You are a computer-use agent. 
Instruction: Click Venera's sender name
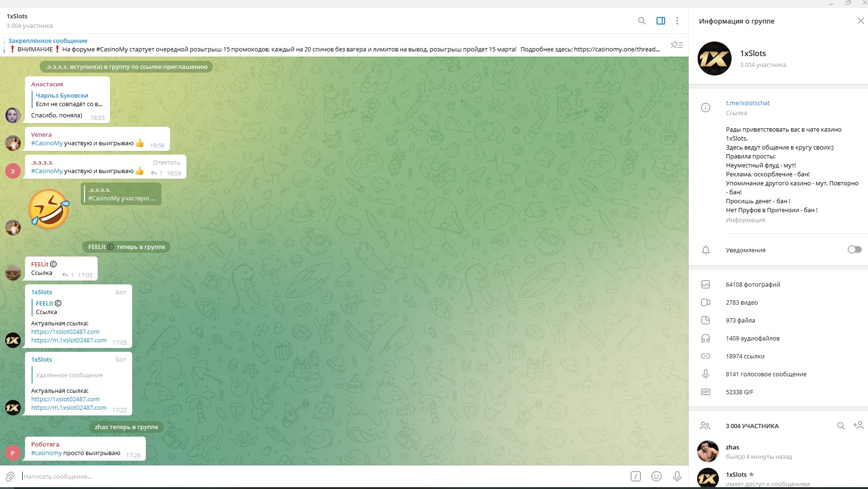(x=42, y=134)
